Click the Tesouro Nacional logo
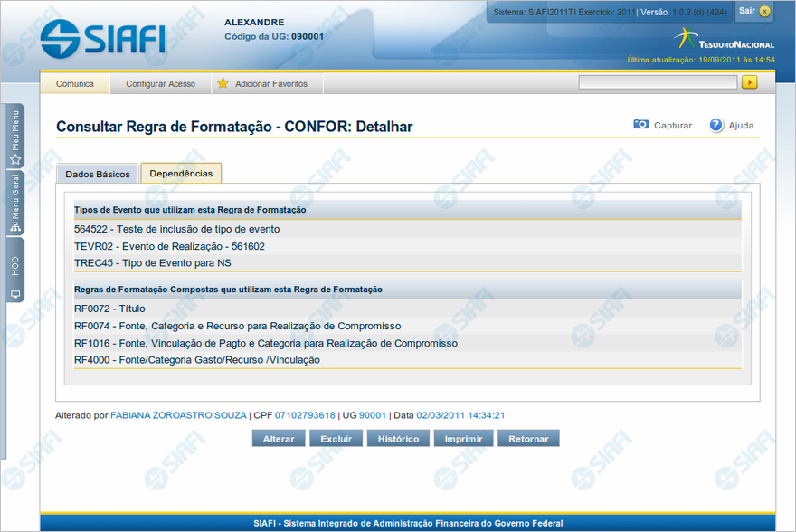The image size is (796, 532). tap(724, 40)
